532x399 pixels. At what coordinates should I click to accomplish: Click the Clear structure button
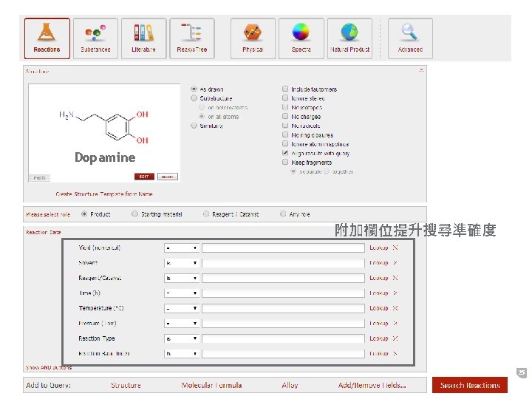pos(168,177)
